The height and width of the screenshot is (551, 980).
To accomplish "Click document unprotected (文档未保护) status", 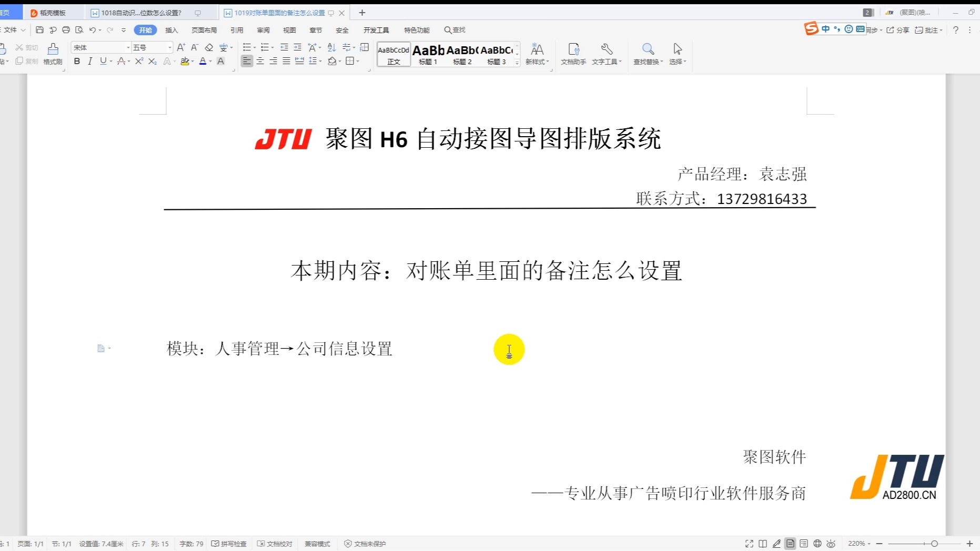I will (365, 544).
